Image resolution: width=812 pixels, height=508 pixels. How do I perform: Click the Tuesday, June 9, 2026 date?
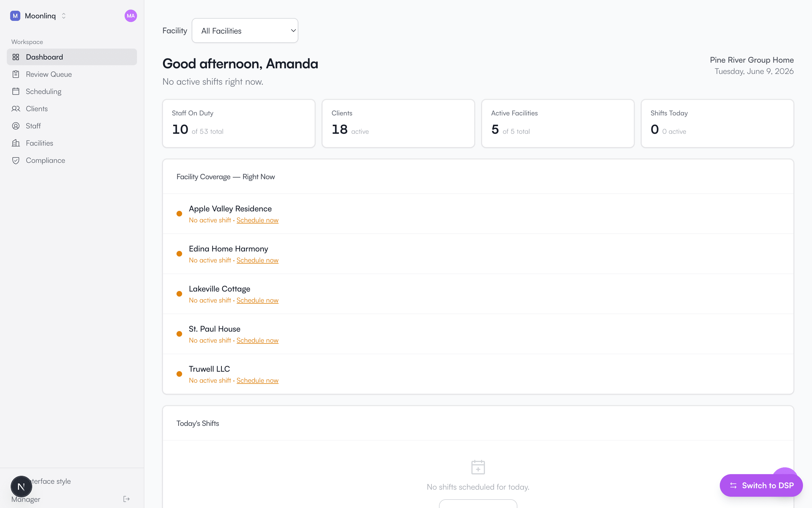tap(754, 71)
